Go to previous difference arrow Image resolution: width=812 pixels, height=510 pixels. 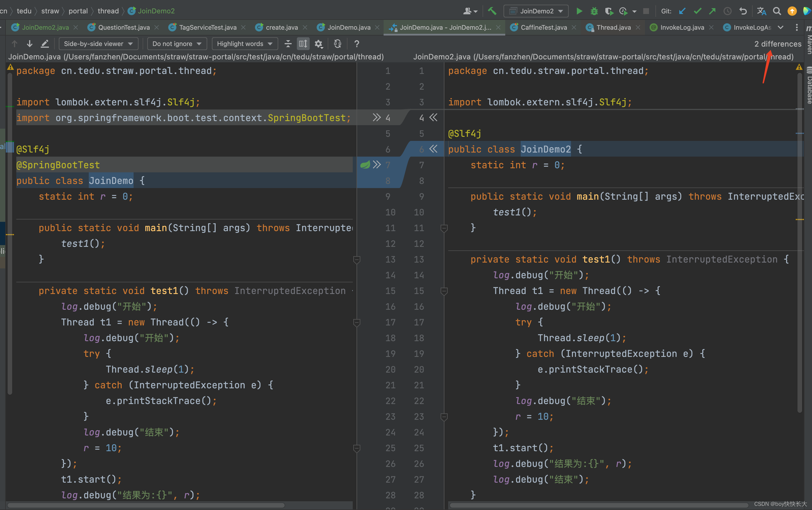(15, 43)
